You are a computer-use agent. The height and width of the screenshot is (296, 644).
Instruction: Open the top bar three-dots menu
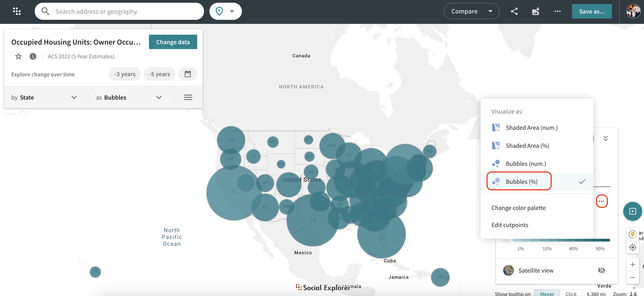tap(557, 11)
